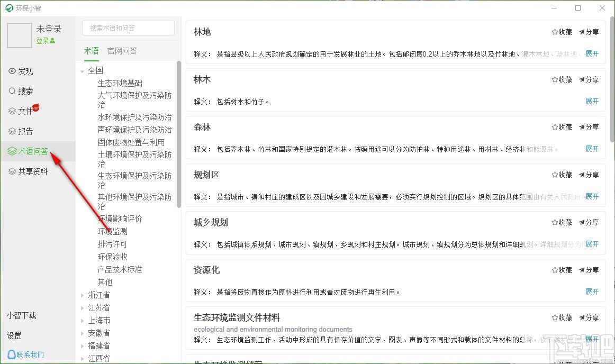Click the search terms input field
The image size is (615, 364).
(128, 28)
